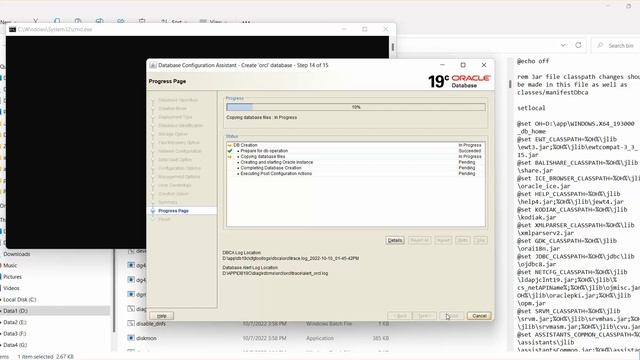Click the greyed Next button
This screenshot has width=640, height=360.
coord(424,316)
